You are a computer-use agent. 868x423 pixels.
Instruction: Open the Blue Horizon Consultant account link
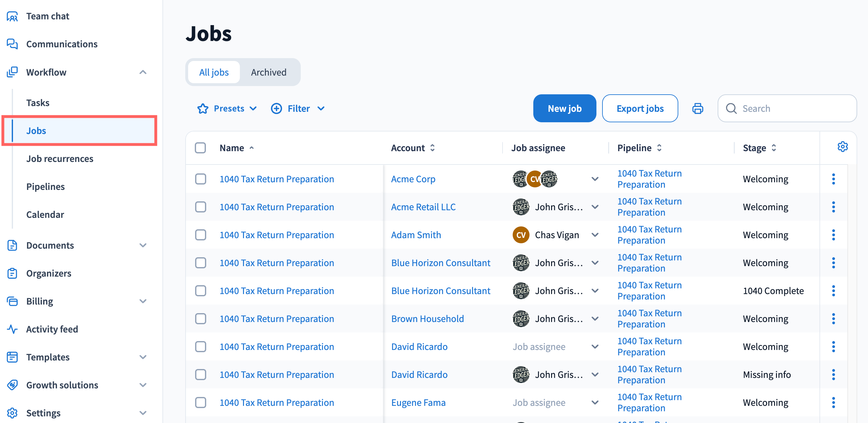pyautogui.click(x=440, y=263)
